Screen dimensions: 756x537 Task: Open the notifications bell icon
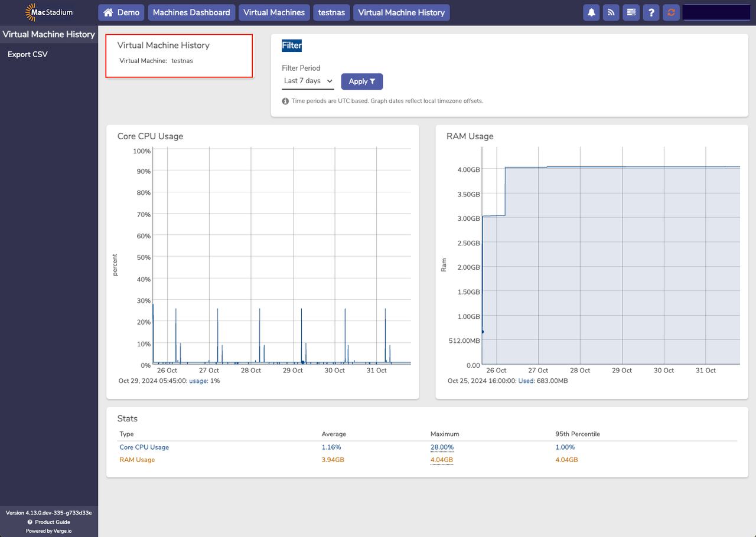point(591,12)
